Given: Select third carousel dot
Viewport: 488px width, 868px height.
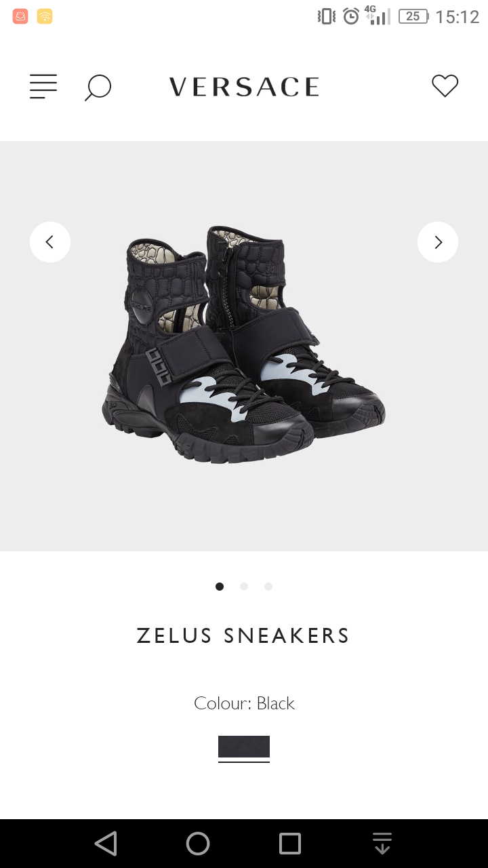Looking at the screenshot, I should [268, 587].
